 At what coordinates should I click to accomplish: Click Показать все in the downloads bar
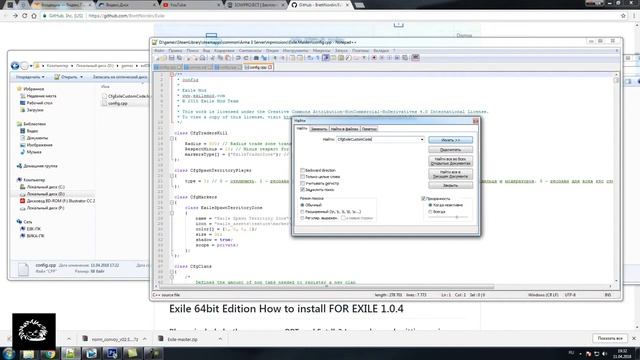click(610, 338)
